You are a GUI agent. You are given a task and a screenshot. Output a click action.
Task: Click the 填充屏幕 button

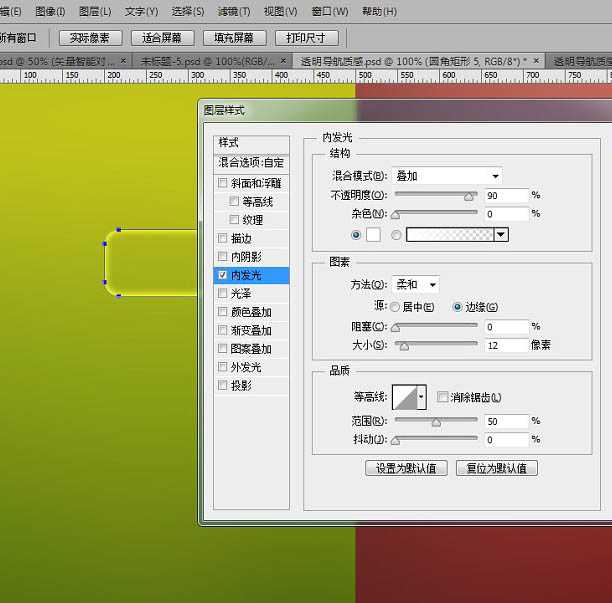(234, 38)
